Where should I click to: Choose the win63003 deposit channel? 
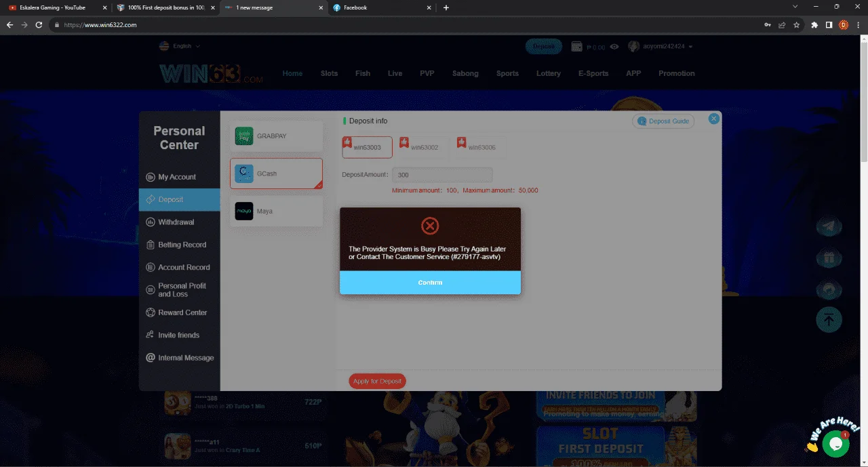pos(367,146)
